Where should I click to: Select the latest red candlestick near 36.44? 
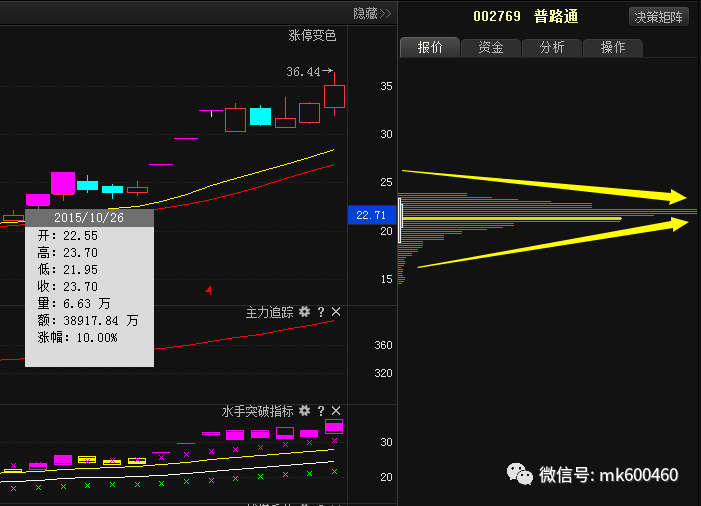(x=335, y=96)
